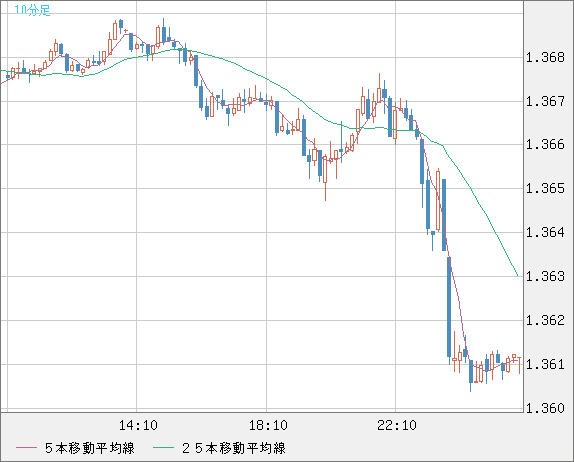Select the 1.365 price axis label
Viewport: 574px width, 462px height.
(x=545, y=189)
